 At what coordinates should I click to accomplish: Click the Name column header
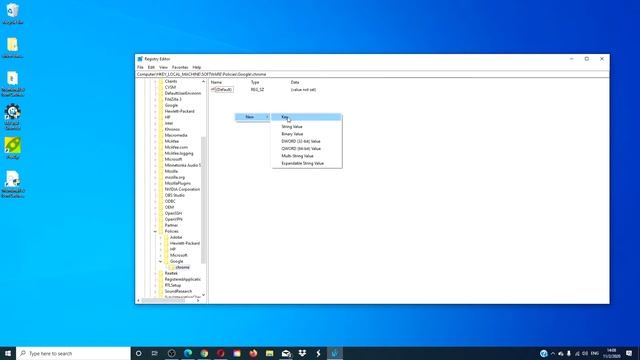[x=216, y=82]
